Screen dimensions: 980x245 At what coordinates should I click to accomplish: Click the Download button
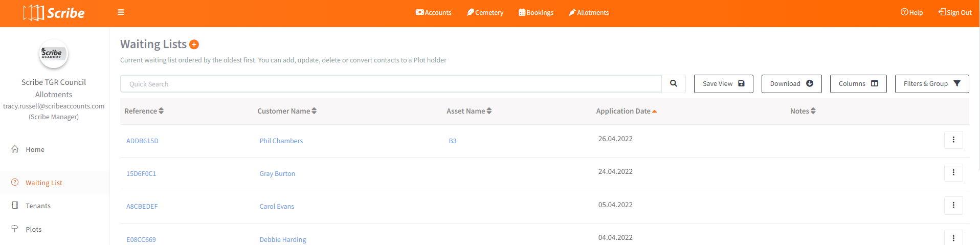click(792, 84)
